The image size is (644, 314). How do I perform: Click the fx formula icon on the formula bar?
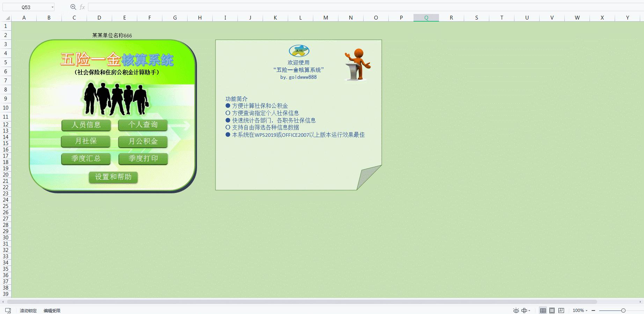tap(82, 7)
